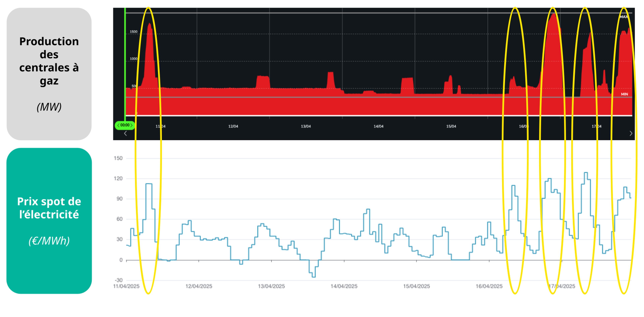
Task: Click the MIN label on the gas chart
Action: coord(624,94)
